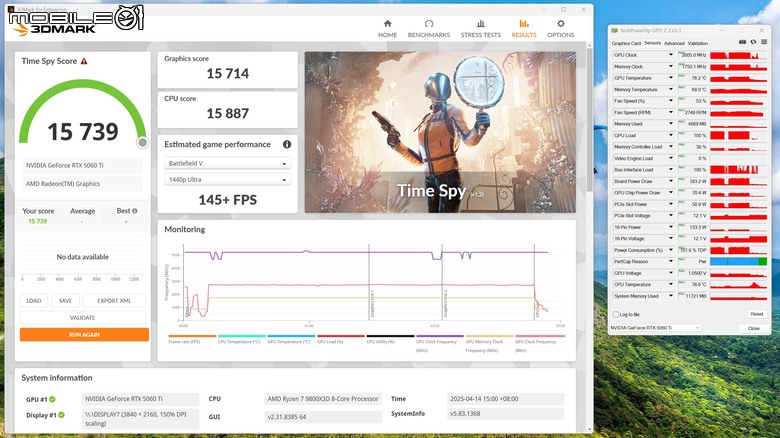The width and height of the screenshot is (780, 438).
Task: Click the Bus Interface Load history graph
Action: click(x=738, y=170)
